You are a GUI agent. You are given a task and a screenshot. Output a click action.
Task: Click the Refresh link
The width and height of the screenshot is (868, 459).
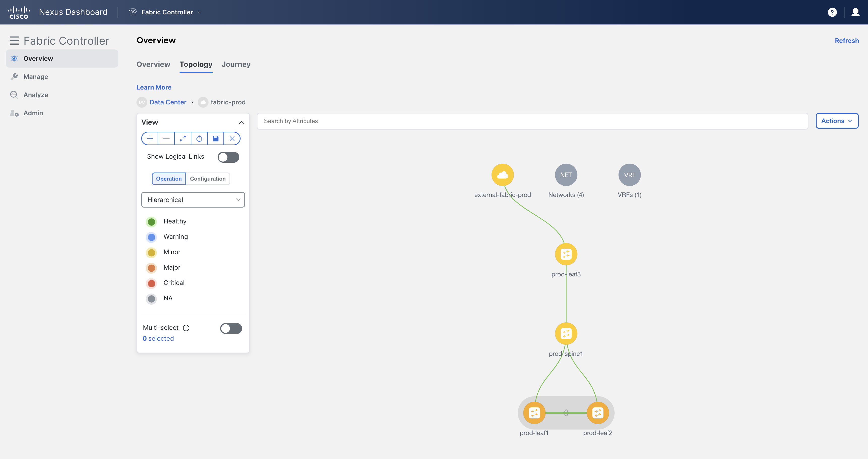click(846, 41)
